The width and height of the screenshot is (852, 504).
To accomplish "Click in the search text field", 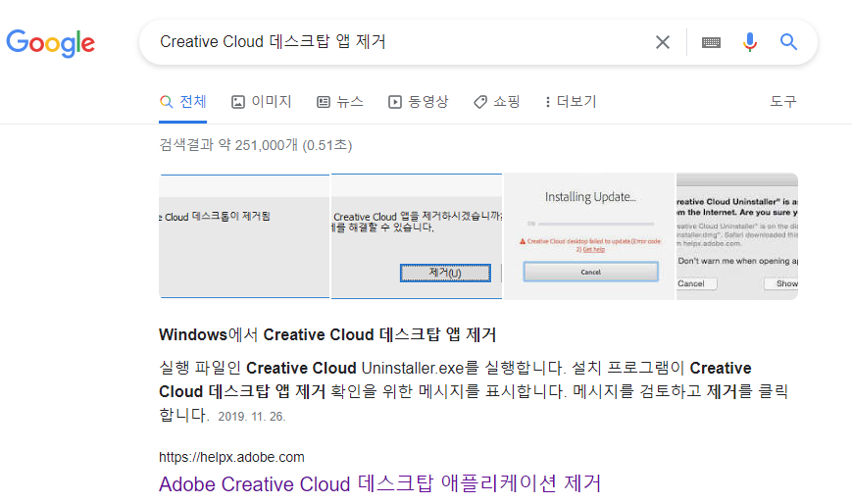I will (x=402, y=42).
